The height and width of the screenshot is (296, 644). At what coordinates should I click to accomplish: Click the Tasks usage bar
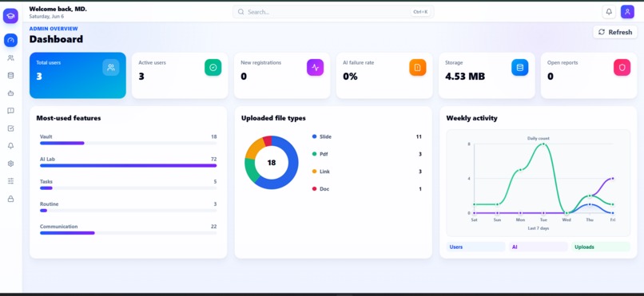pos(128,188)
